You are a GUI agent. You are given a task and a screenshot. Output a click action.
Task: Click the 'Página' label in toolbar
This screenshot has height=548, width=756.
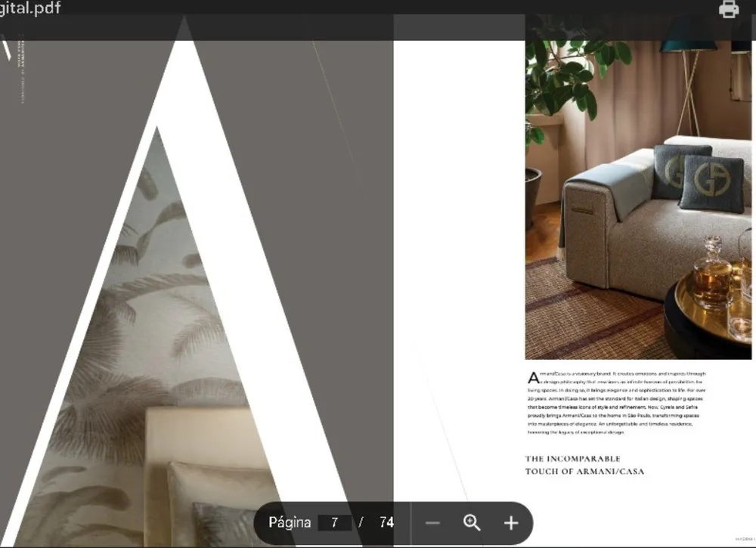[x=290, y=522]
